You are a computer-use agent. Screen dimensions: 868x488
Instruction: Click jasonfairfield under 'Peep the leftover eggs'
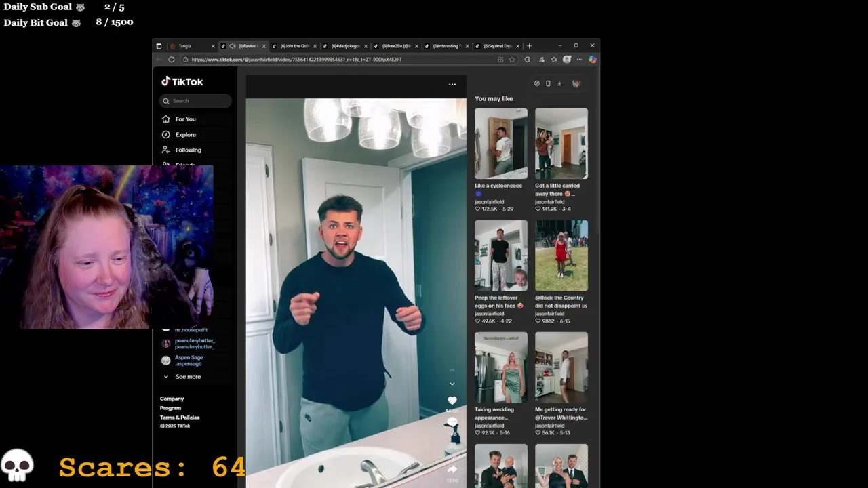click(489, 314)
